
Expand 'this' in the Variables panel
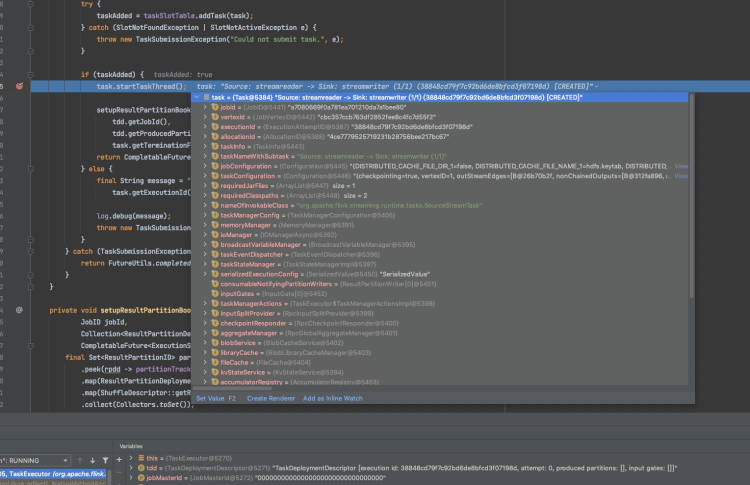click(x=131, y=458)
